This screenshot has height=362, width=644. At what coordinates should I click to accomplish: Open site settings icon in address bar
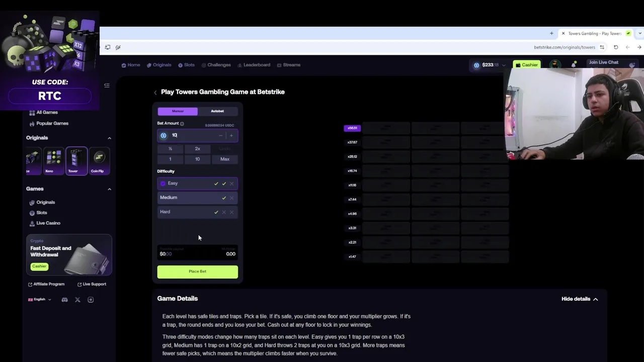pyautogui.click(x=602, y=47)
